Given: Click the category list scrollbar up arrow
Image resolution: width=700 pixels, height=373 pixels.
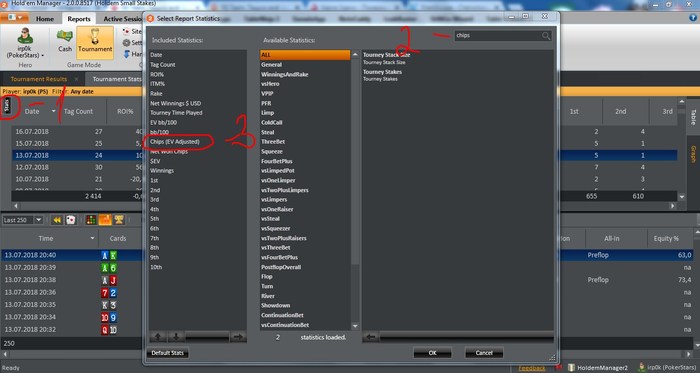Looking at the screenshot, I should (355, 54).
